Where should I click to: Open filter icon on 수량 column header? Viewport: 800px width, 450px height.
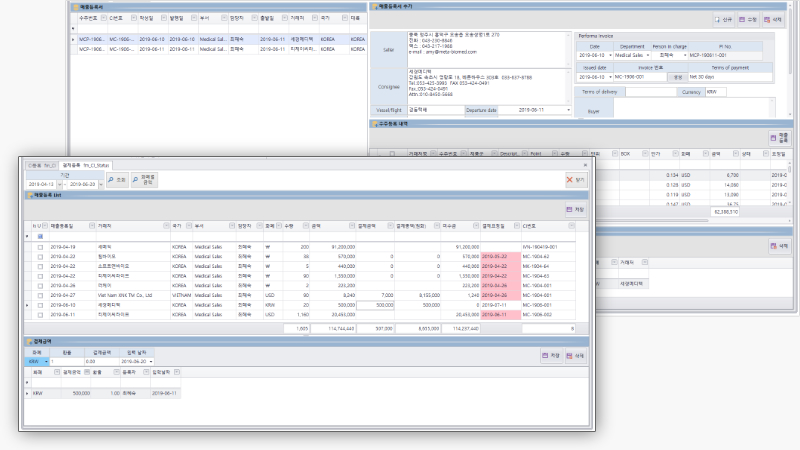(306, 226)
